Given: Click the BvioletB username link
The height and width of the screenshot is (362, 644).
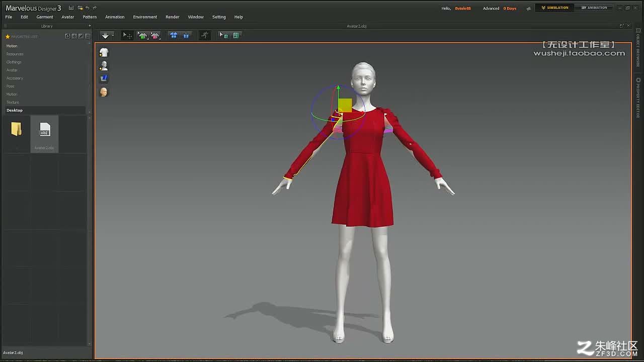Looking at the screenshot, I should (x=463, y=9).
